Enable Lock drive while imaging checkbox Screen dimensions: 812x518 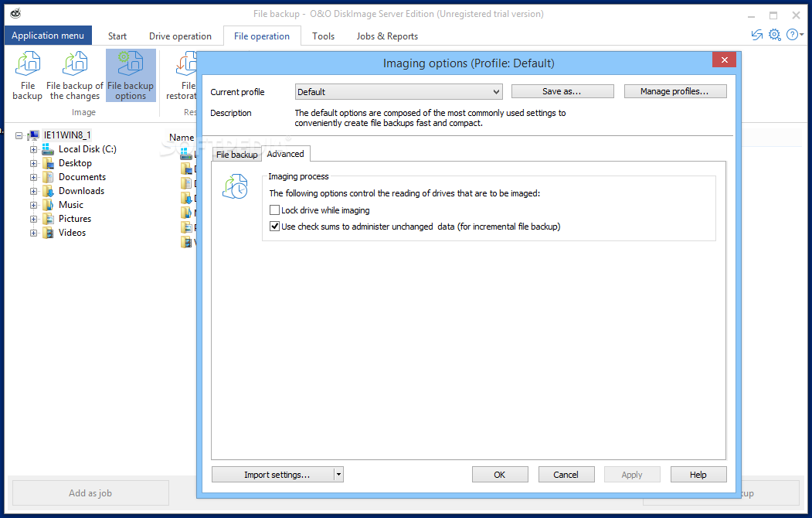coord(274,210)
